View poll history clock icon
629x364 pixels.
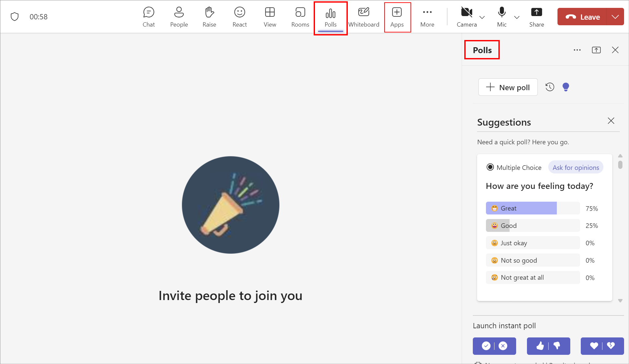(550, 87)
